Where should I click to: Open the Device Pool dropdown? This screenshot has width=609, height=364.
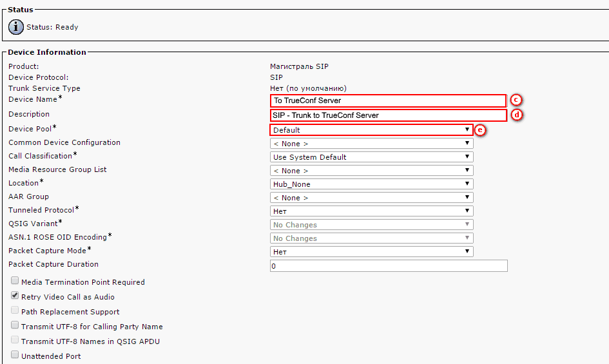tap(372, 129)
